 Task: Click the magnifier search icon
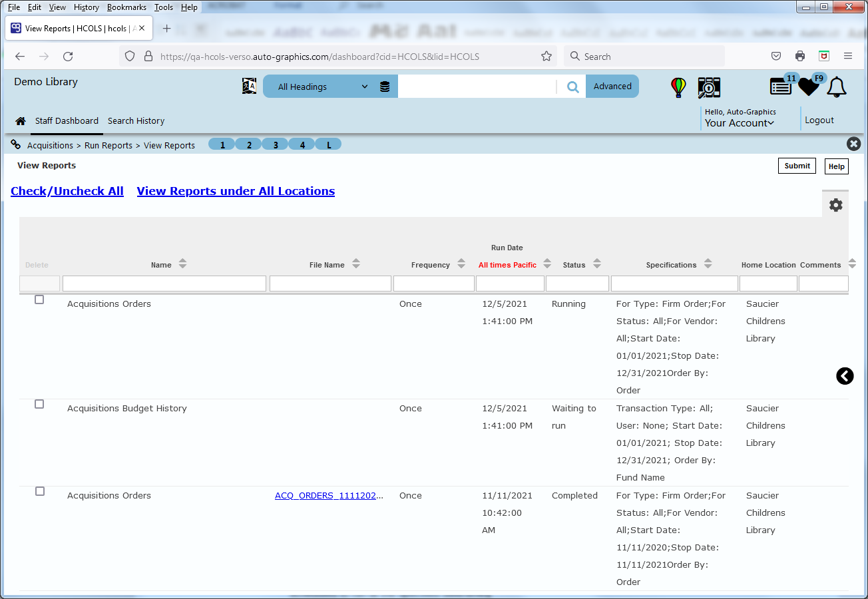coord(572,87)
